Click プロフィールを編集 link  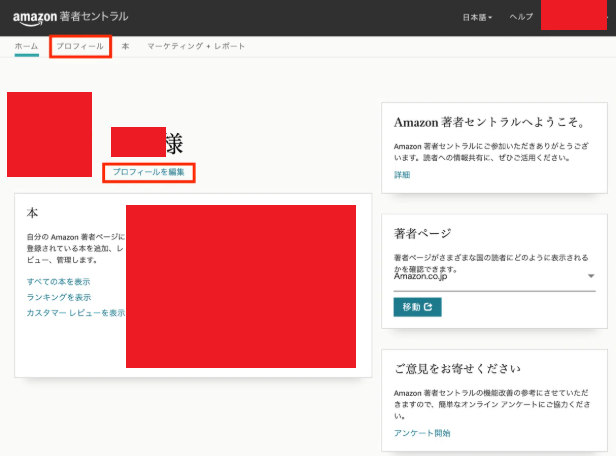tap(148, 172)
